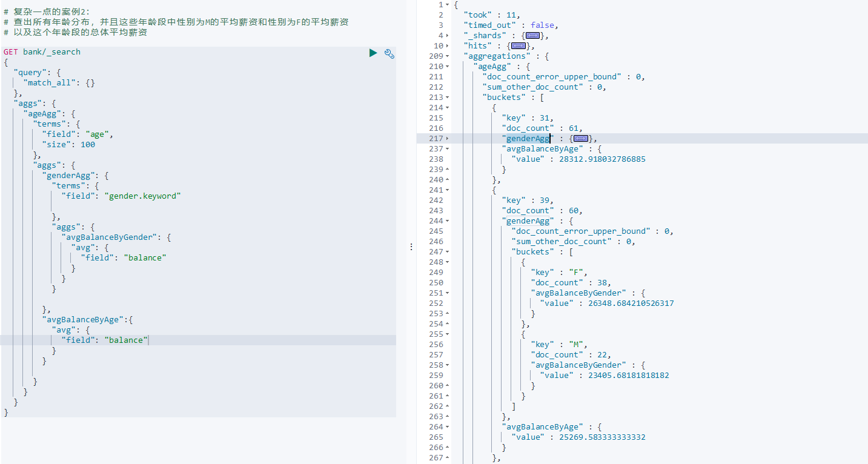Click the "doc_count" : 38 response line

click(571, 283)
